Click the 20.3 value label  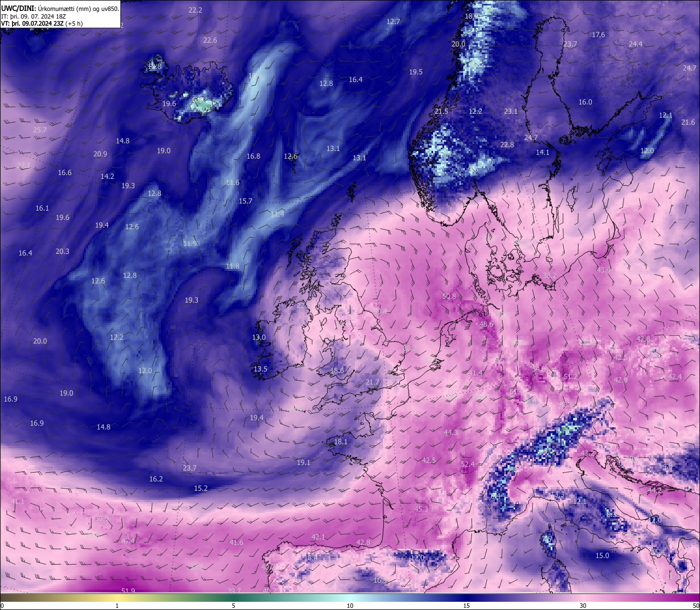click(62, 251)
